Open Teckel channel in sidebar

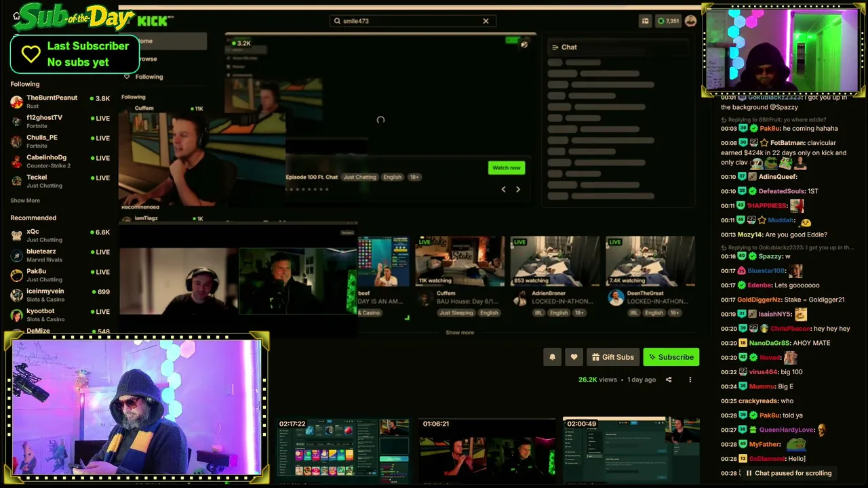tap(60, 181)
